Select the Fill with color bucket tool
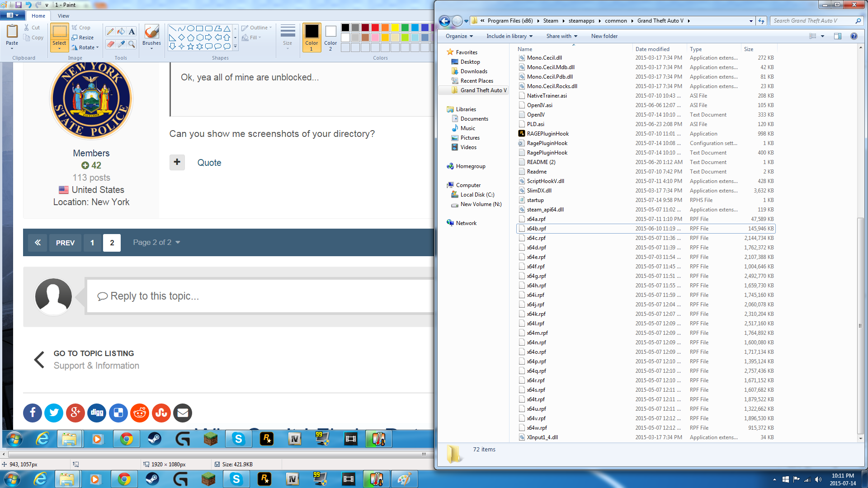This screenshot has height=488, width=868. coord(121,31)
